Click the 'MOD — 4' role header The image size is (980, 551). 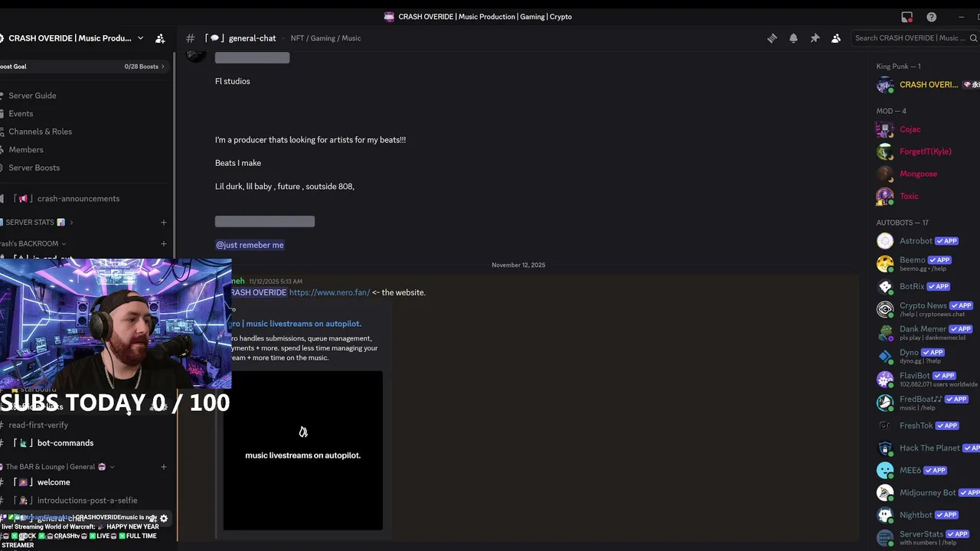pyautogui.click(x=891, y=111)
